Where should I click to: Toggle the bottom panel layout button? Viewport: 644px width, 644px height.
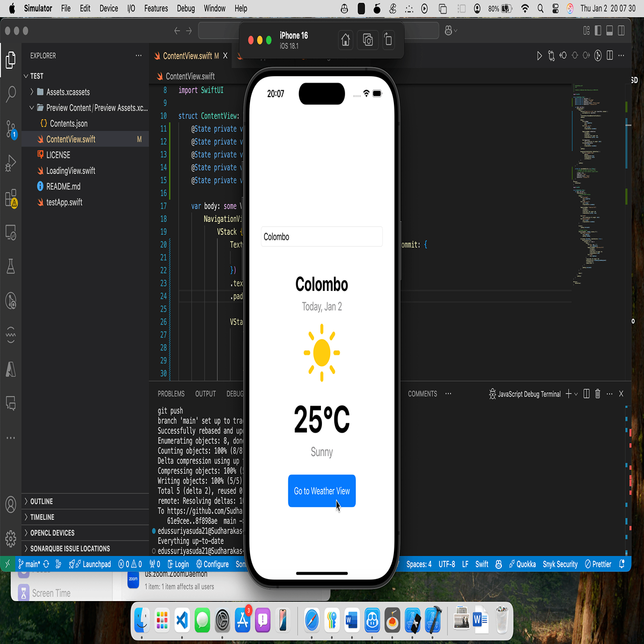point(610,31)
